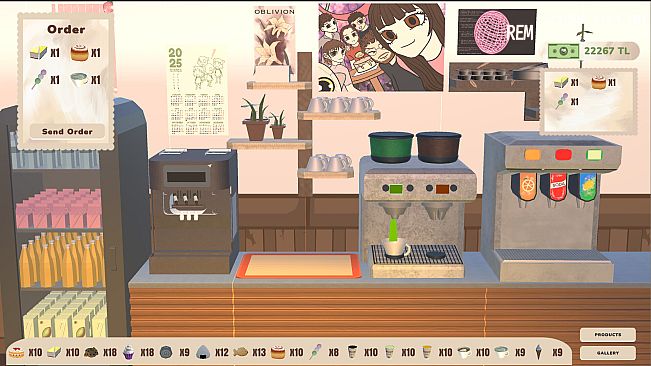Select the taiyaki fish pastry item

coord(240,353)
